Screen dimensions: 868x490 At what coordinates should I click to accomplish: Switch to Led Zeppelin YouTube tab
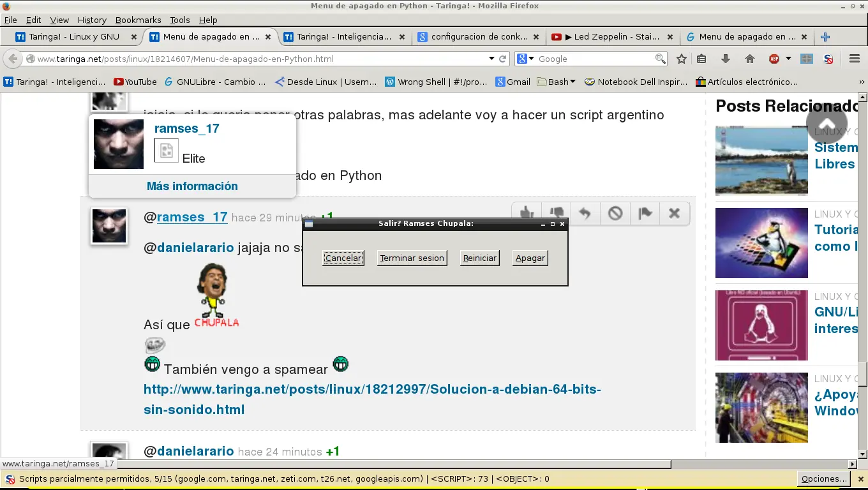611,36
